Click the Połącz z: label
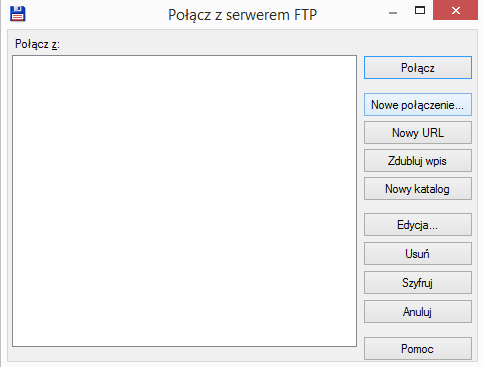484x367 pixels. click(x=37, y=44)
